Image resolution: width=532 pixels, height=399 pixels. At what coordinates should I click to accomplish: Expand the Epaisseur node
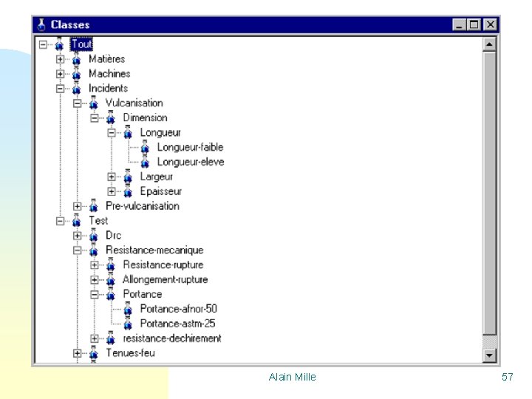(112, 191)
